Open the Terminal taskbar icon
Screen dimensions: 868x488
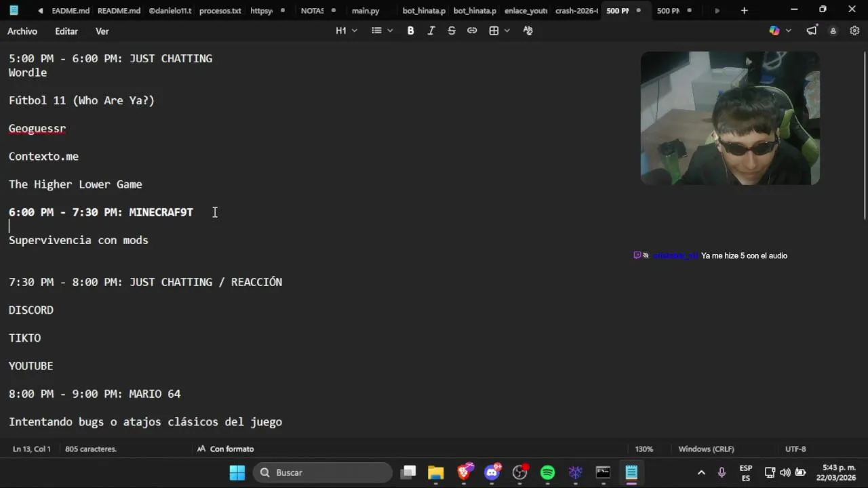[603, 472]
